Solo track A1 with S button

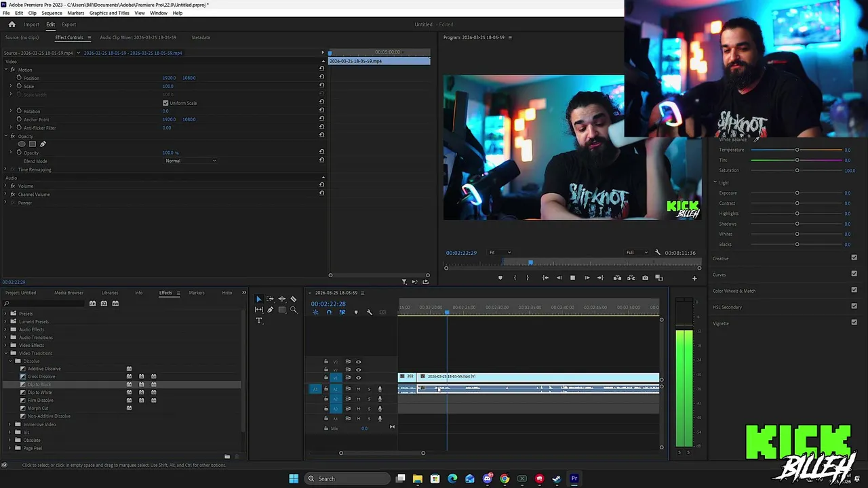369,389
